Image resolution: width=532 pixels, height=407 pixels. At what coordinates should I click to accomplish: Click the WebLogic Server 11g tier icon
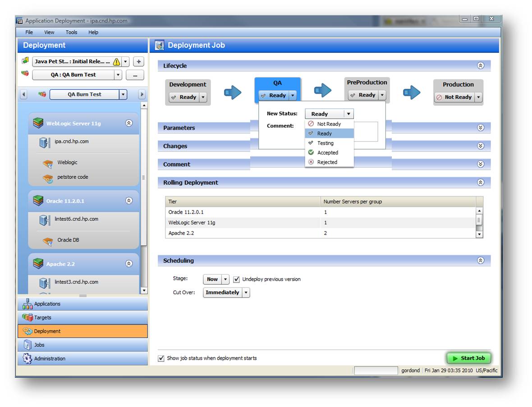tap(38, 123)
